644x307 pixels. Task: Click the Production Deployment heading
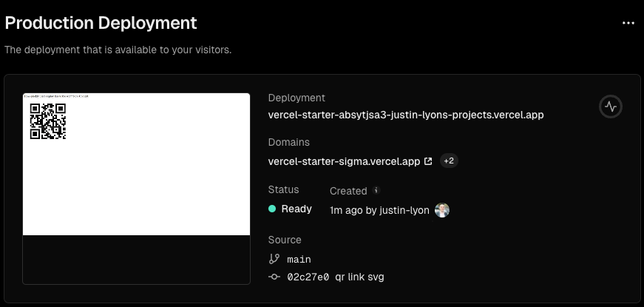101,23
